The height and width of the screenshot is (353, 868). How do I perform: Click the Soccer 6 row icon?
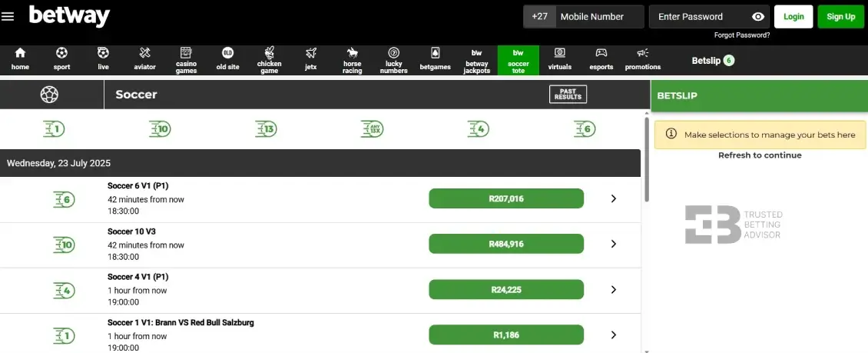[x=65, y=199]
